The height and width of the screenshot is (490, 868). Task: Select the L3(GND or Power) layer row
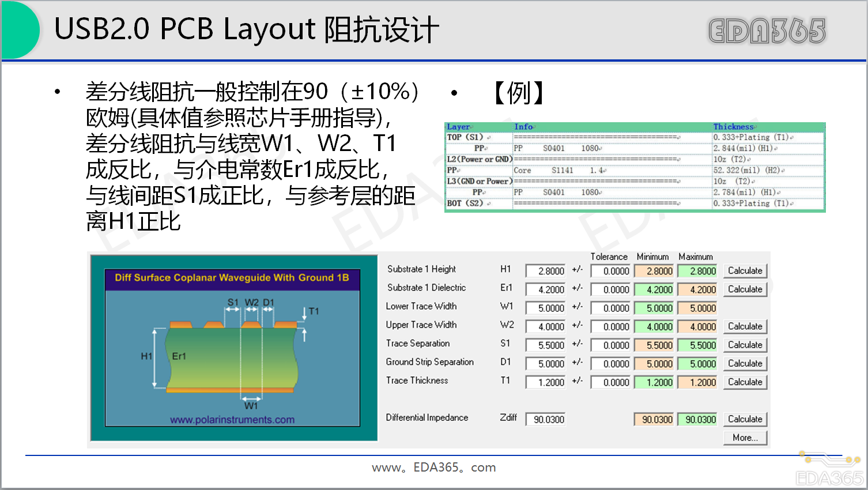[x=635, y=181]
